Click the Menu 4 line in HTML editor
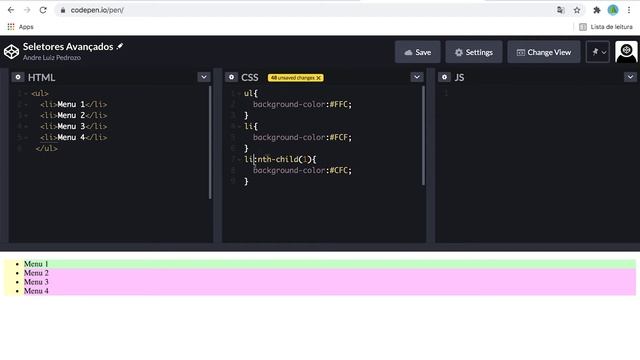This screenshot has height=360, width=640. point(73,138)
